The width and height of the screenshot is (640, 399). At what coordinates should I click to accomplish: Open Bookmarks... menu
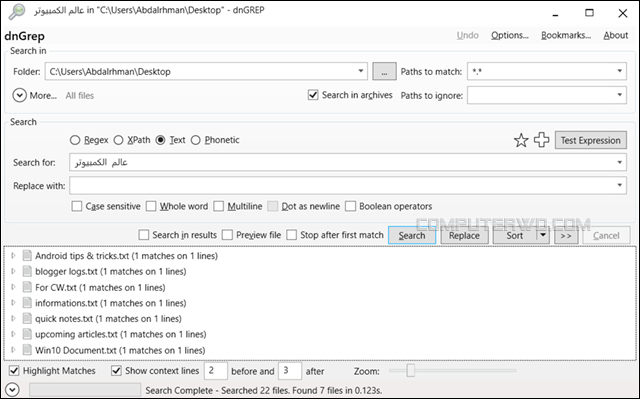(x=566, y=35)
